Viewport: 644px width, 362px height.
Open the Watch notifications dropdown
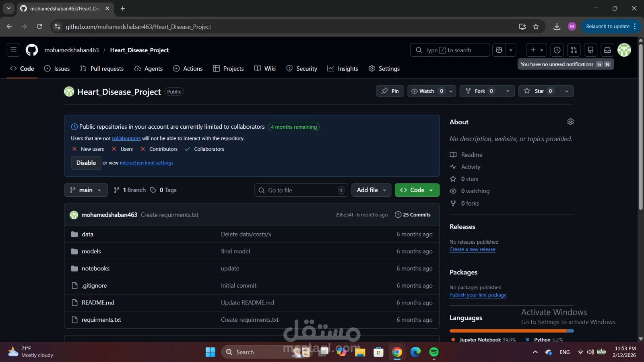click(x=431, y=91)
